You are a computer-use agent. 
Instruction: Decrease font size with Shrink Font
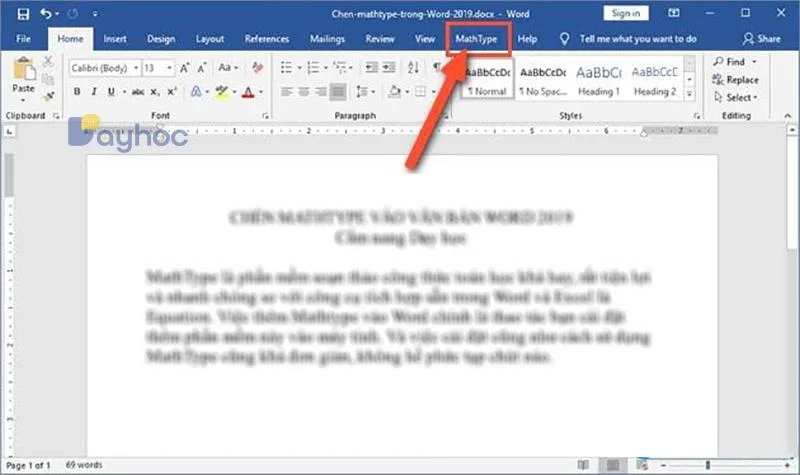pos(202,67)
